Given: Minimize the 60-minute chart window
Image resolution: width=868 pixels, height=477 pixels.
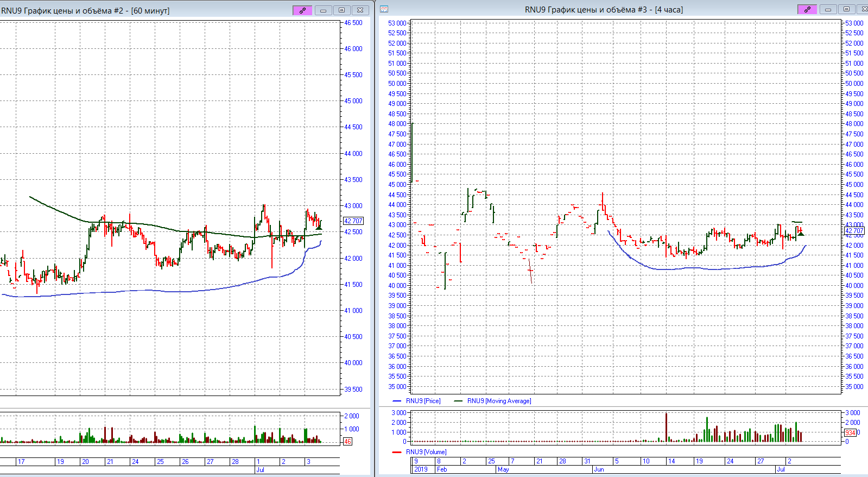Looking at the screenshot, I should tap(323, 10).
